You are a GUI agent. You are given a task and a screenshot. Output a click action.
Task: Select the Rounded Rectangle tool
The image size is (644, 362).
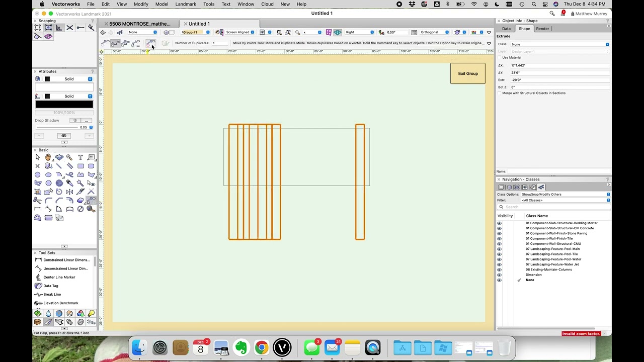coord(91,166)
